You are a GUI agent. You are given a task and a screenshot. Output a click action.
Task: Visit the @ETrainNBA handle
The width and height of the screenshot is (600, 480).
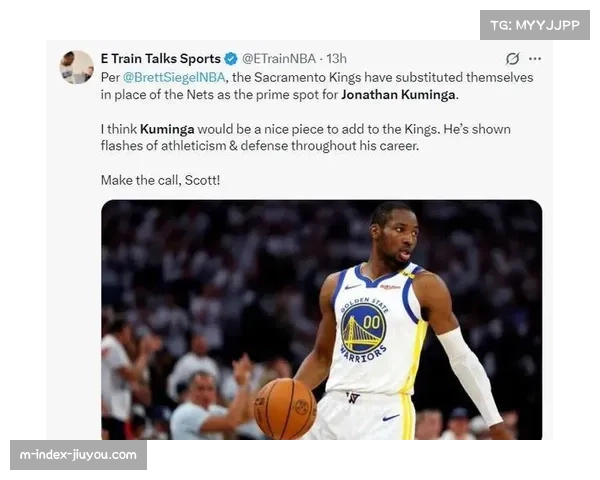[279, 59]
